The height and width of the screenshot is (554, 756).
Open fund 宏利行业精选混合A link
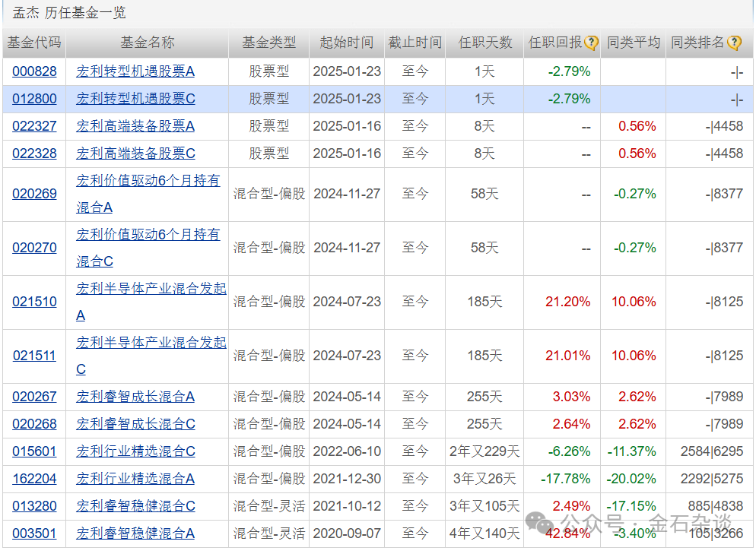click(x=135, y=480)
